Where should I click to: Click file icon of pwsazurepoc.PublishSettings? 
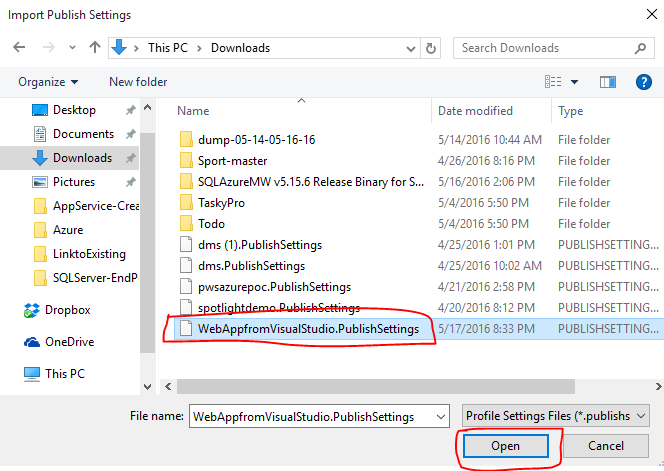pos(186,287)
